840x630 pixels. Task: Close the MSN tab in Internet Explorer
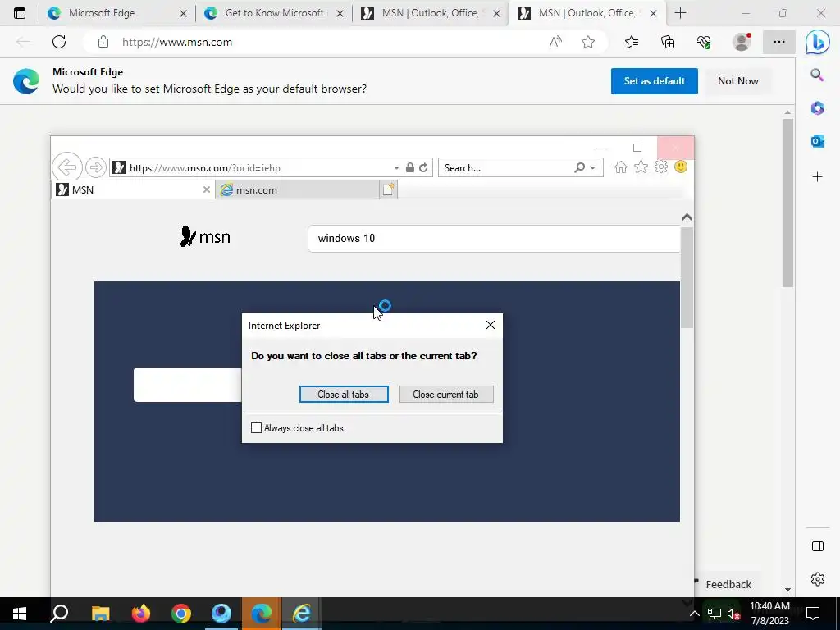click(206, 189)
